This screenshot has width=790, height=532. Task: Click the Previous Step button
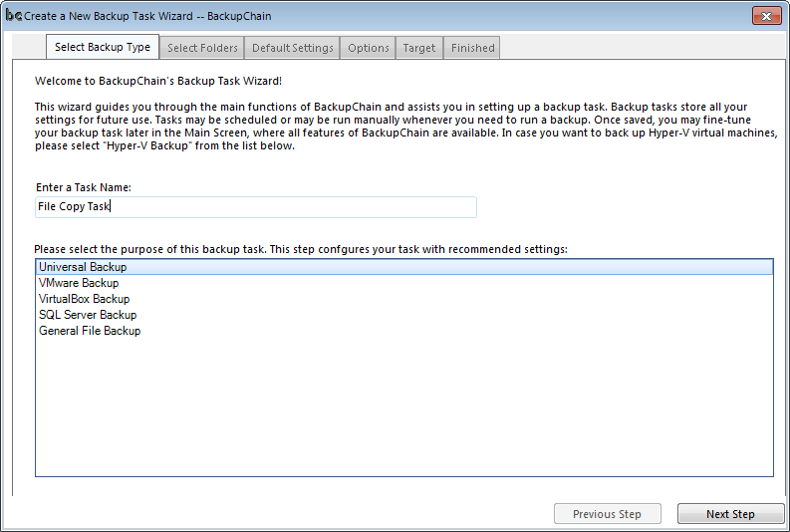608,514
